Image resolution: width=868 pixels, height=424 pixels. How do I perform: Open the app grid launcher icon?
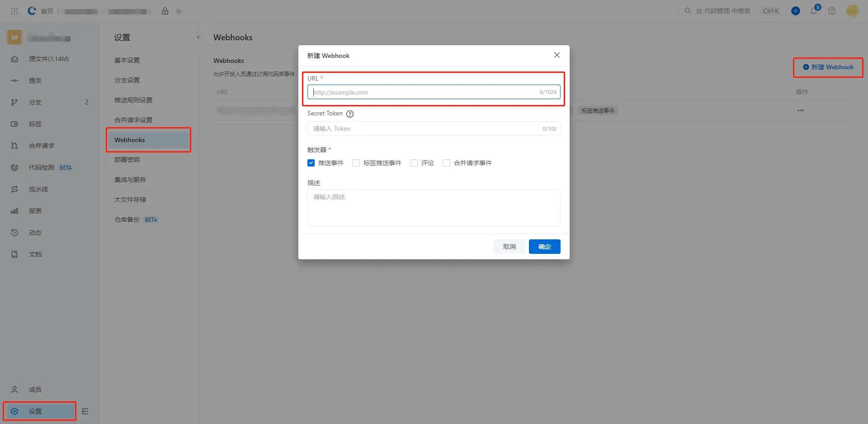14,11
